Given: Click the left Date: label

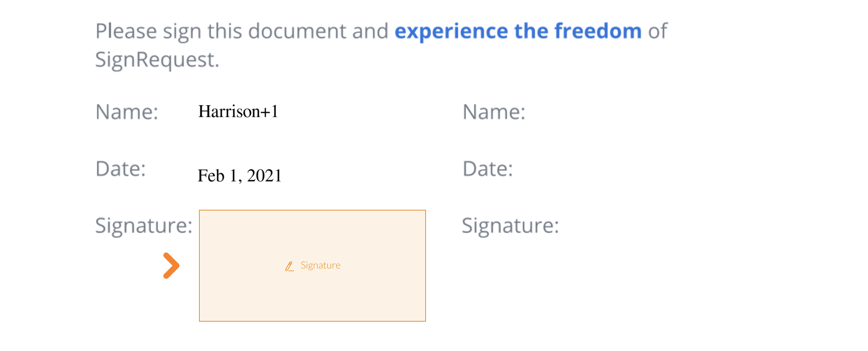Looking at the screenshot, I should pos(121,169).
